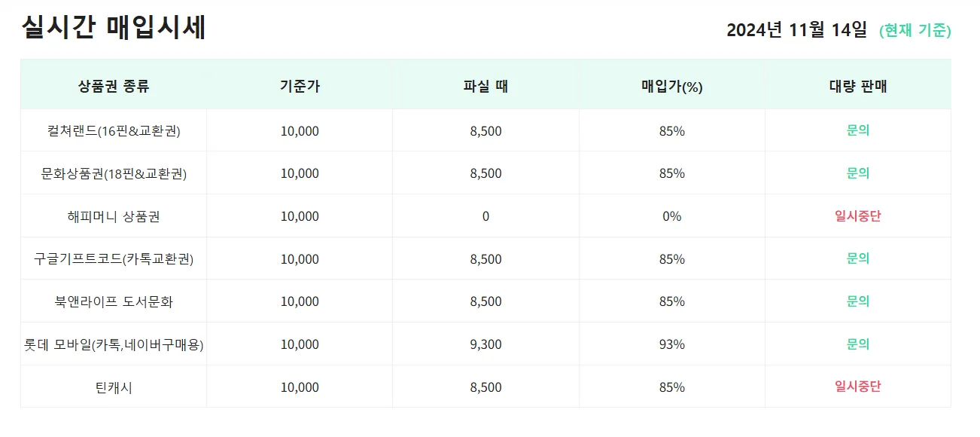This screenshot has width=980, height=437.
Task: Select the 롯데 모바일(카톡,네이버구매용) product name
Action: tap(114, 345)
